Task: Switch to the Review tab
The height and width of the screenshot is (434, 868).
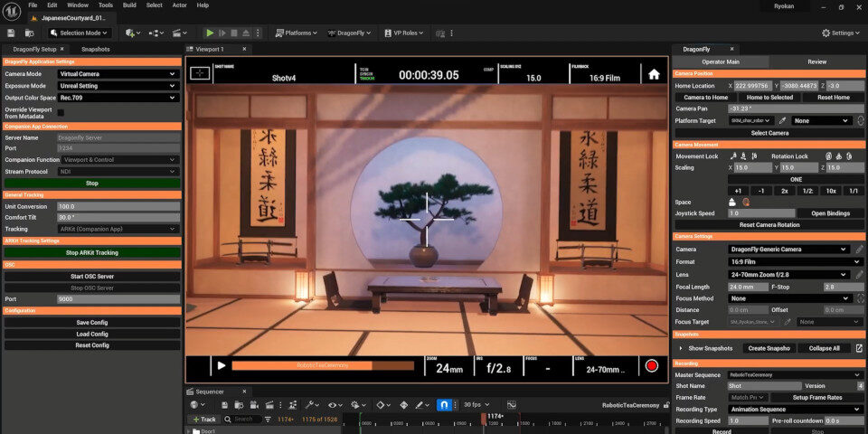Action: (x=816, y=61)
